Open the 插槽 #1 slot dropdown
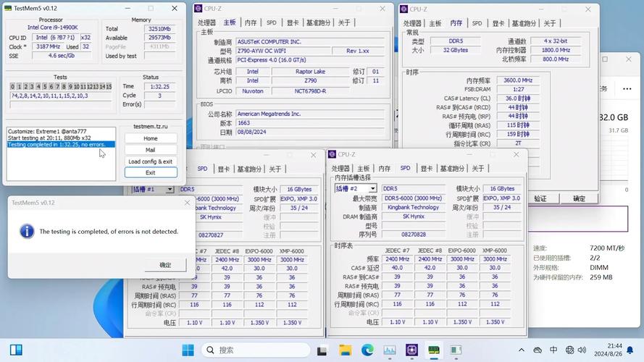This screenshot has width=644, height=362. click(170, 189)
